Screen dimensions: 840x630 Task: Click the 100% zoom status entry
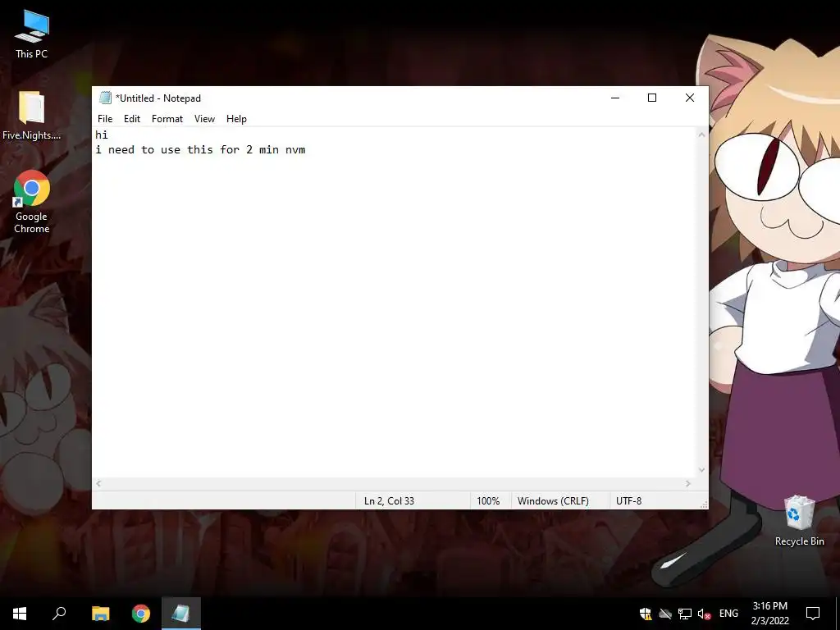pos(488,501)
